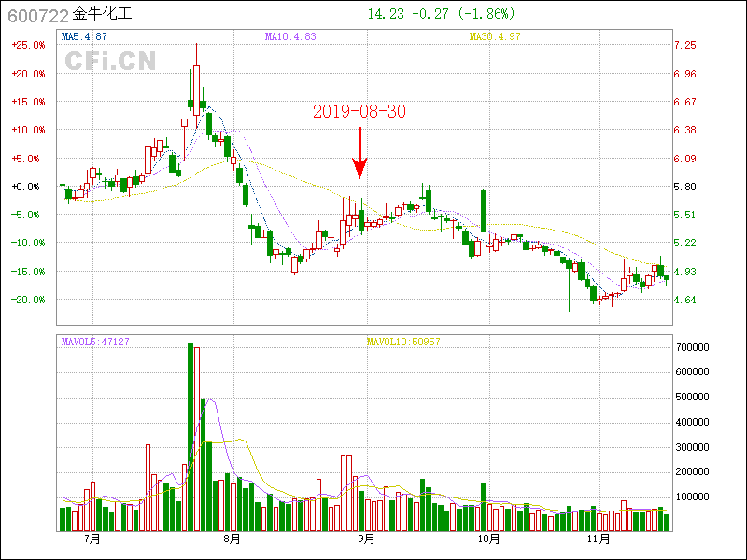Viewport: 747px width, 560px height.
Task: Click the 6.67 price label
Action: (684, 102)
